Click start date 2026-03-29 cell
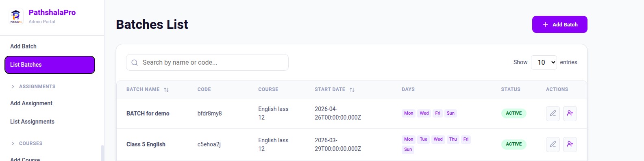The height and width of the screenshot is (161, 644). pyautogui.click(x=338, y=144)
